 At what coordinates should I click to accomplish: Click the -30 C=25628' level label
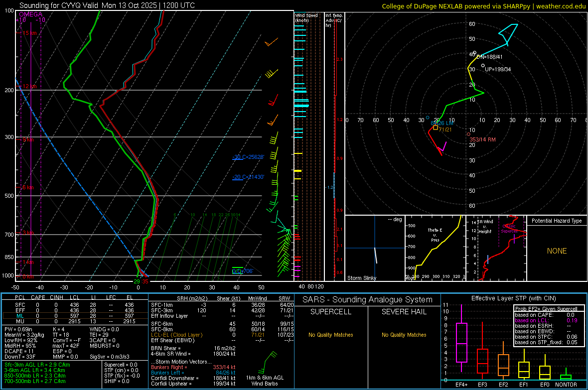pos(248,157)
